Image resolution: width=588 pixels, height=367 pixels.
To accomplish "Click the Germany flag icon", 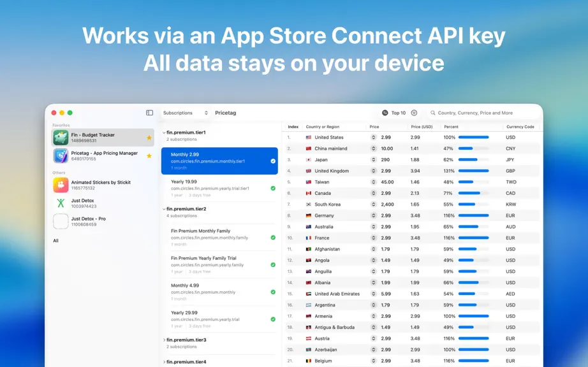I will coord(309,216).
